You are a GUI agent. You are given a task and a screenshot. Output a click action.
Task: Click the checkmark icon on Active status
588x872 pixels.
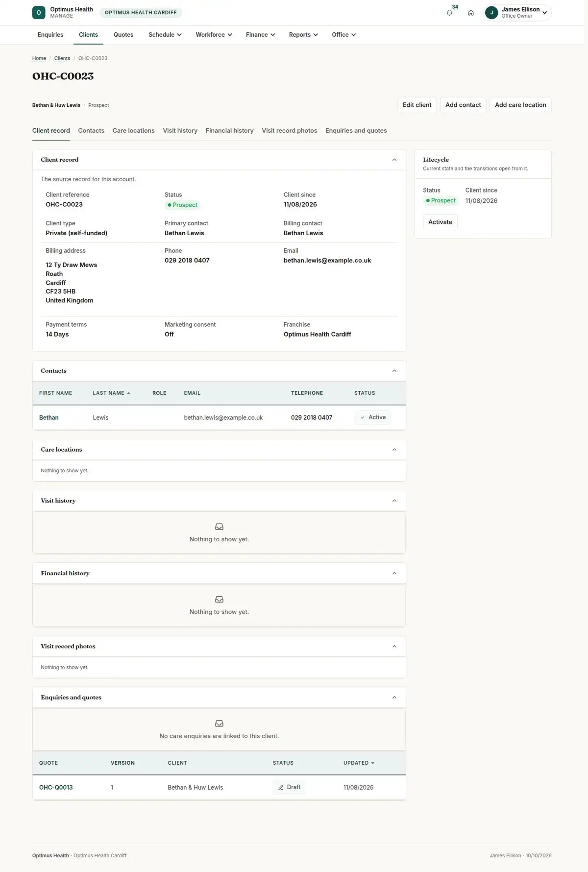pyautogui.click(x=363, y=417)
